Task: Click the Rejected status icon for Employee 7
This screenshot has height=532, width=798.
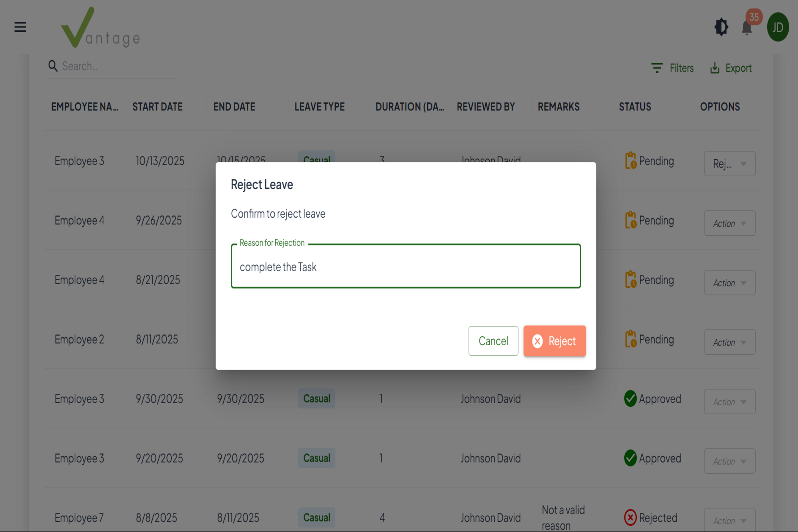Action: pyautogui.click(x=630, y=518)
